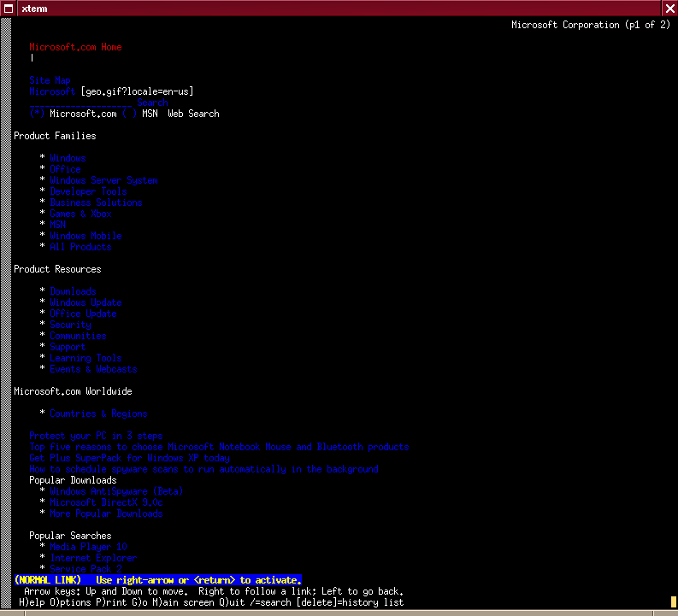Image resolution: width=678 pixels, height=616 pixels.
Task: Follow the Windows Update link
Action: (x=85, y=302)
